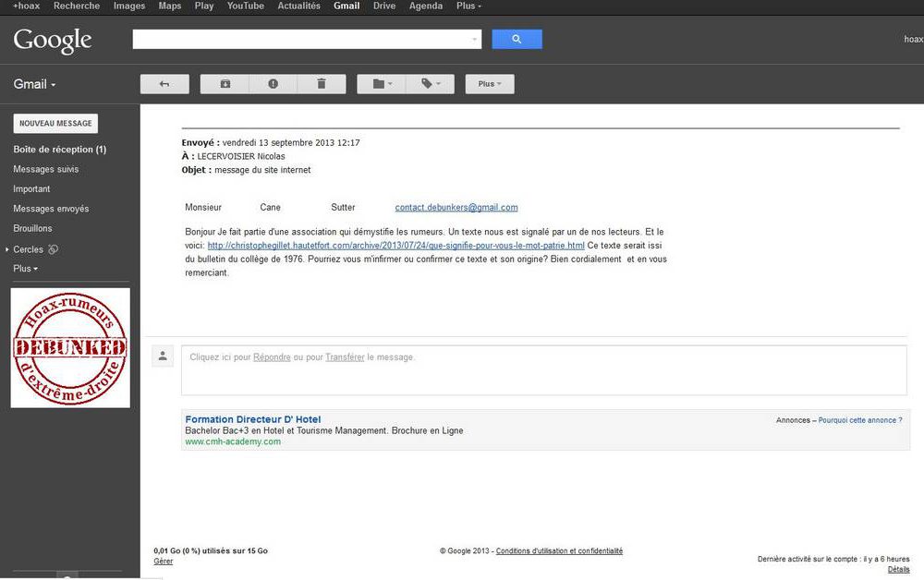This screenshot has width=924, height=580.
Task: Open Agenda in the top bar
Action: pos(425,6)
